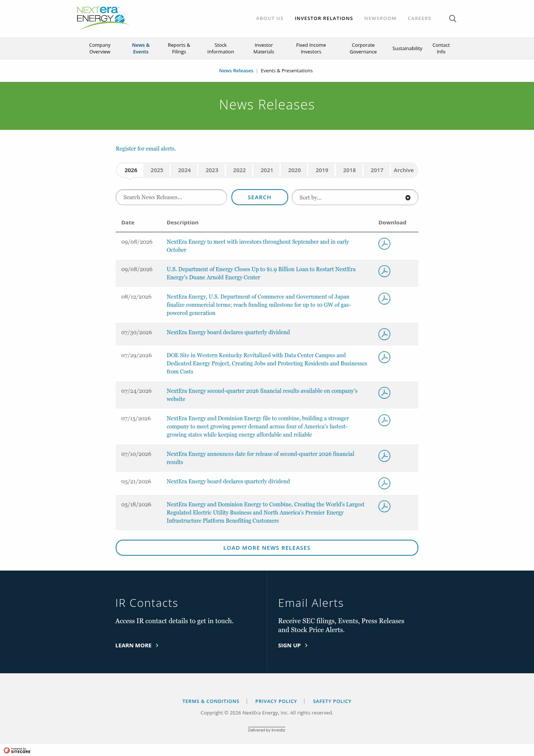Screen dimensions: 534x756
Task: Switch to the 2019 year tab
Action: (x=322, y=170)
